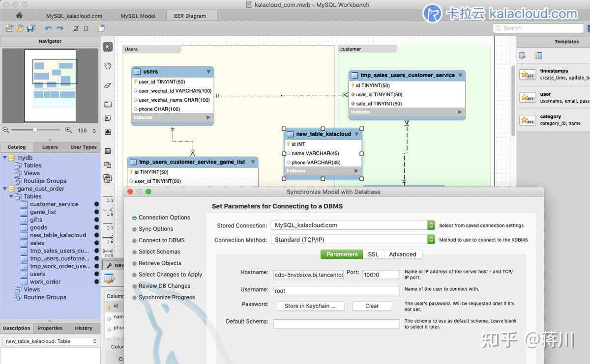Open model file via folder toolbar icon
This screenshot has width=590, height=364.
pos(20,28)
